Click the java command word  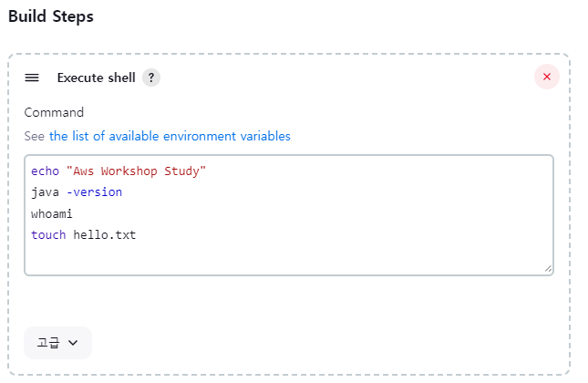pyautogui.click(x=45, y=192)
